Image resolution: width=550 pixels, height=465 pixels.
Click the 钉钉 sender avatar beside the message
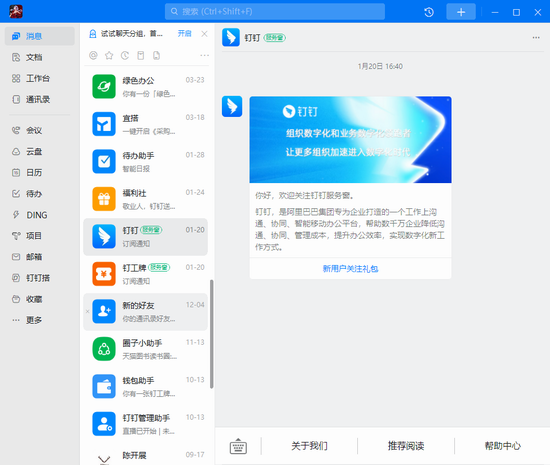232,106
